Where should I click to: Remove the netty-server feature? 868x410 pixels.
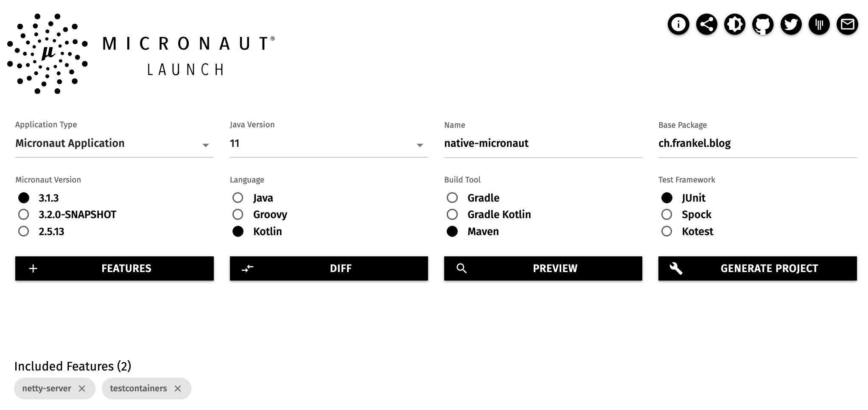click(x=82, y=388)
